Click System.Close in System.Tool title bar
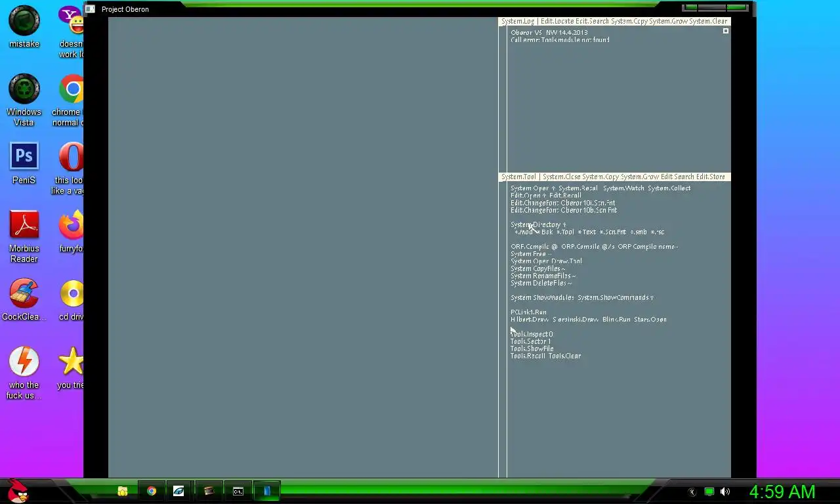This screenshot has height=504, width=840. 561,177
